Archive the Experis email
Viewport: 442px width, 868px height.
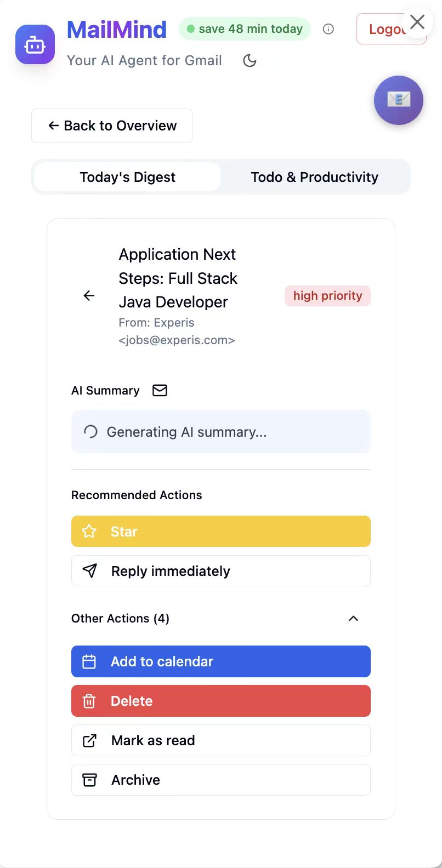click(221, 780)
